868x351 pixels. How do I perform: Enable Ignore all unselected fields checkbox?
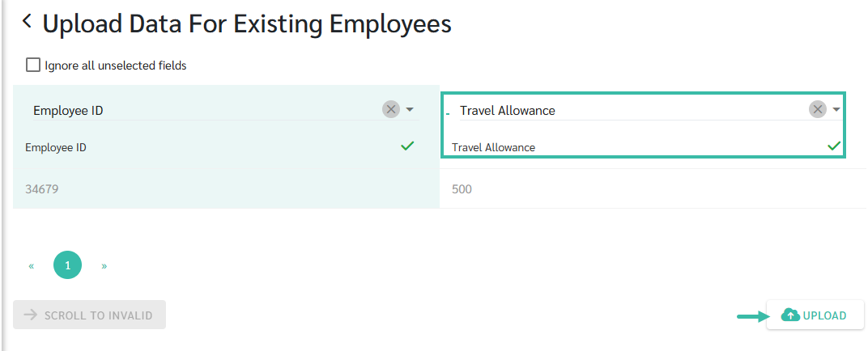pyautogui.click(x=33, y=66)
